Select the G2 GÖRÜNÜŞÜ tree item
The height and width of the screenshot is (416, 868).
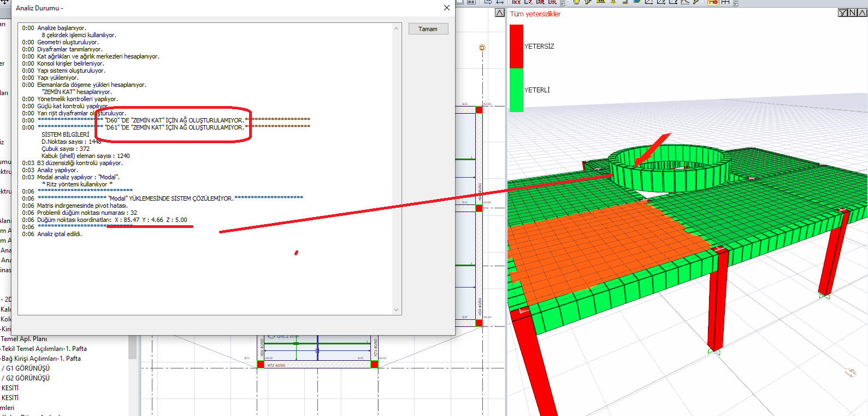(26, 378)
